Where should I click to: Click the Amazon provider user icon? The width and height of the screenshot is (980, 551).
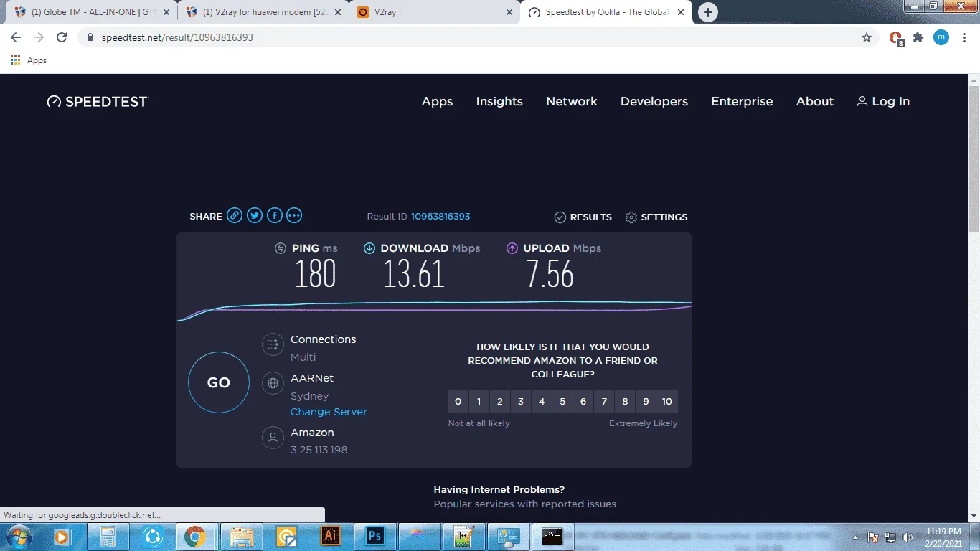pos(273,438)
